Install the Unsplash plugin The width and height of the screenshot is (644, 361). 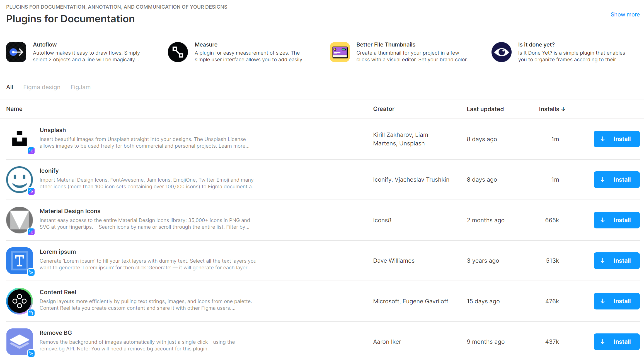coord(617,139)
